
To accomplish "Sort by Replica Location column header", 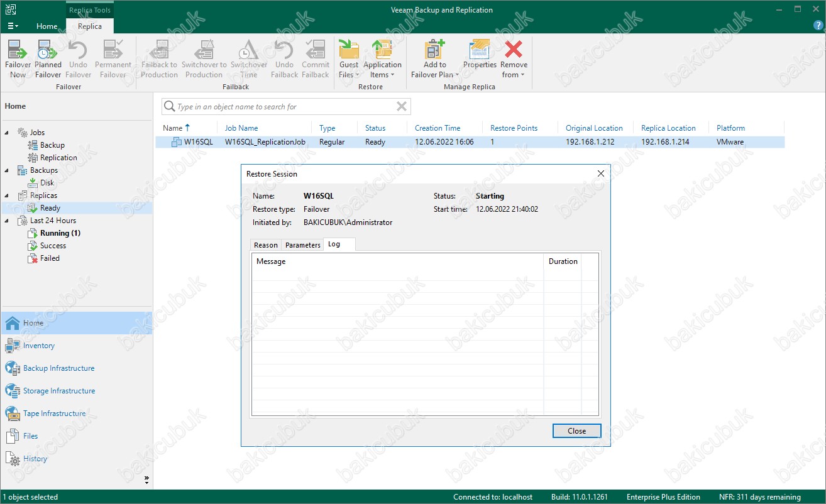I will click(668, 128).
